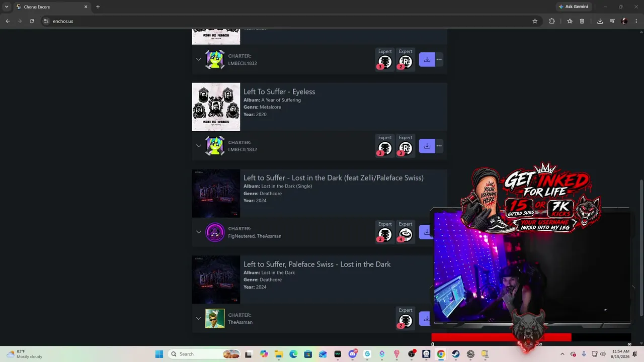Close the Chorus Encore tab
The image size is (644, 362).
(86, 7)
